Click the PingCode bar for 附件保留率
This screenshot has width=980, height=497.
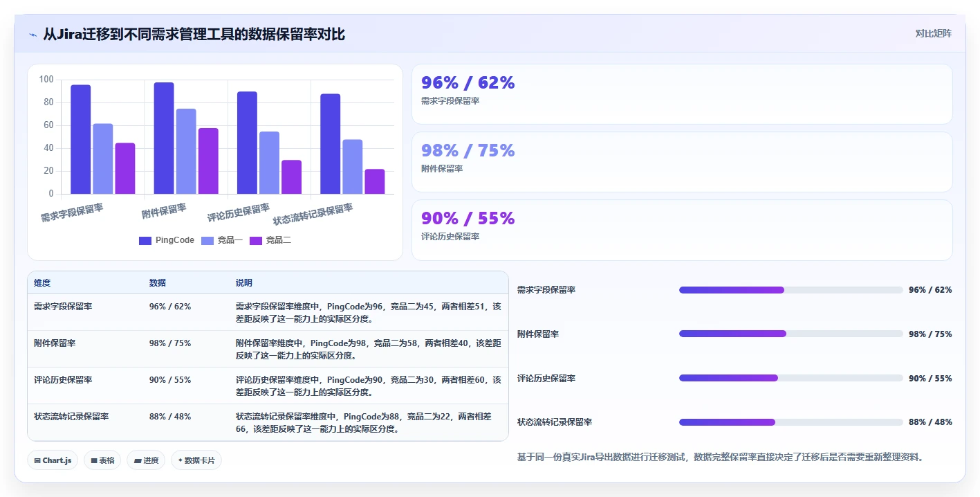click(164, 138)
